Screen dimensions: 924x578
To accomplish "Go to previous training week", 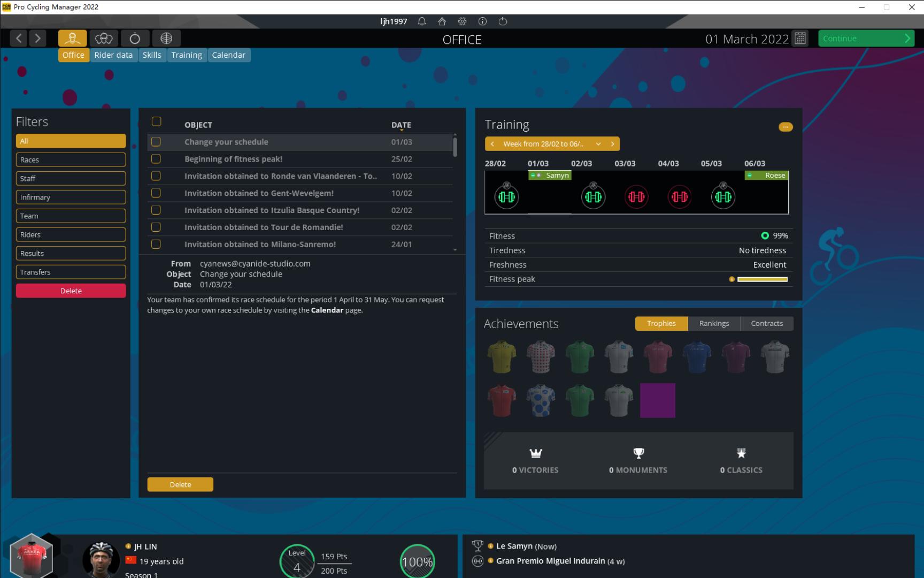I will [x=492, y=144].
